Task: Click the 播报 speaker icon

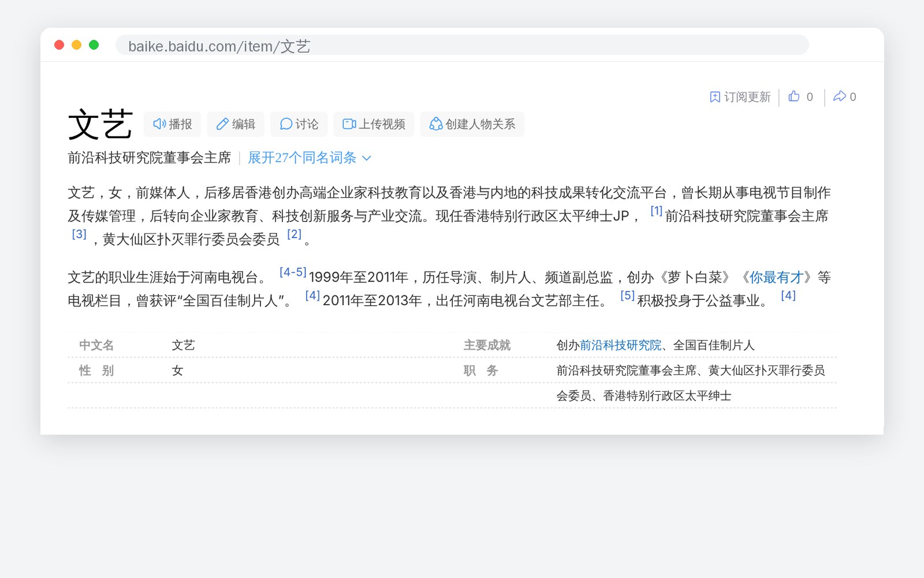Action: [159, 124]
